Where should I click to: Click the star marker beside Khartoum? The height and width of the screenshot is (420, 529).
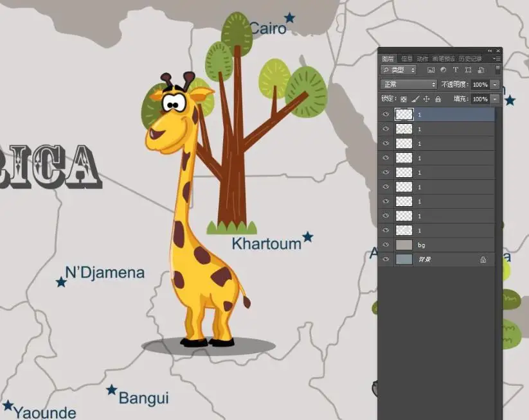307,237
